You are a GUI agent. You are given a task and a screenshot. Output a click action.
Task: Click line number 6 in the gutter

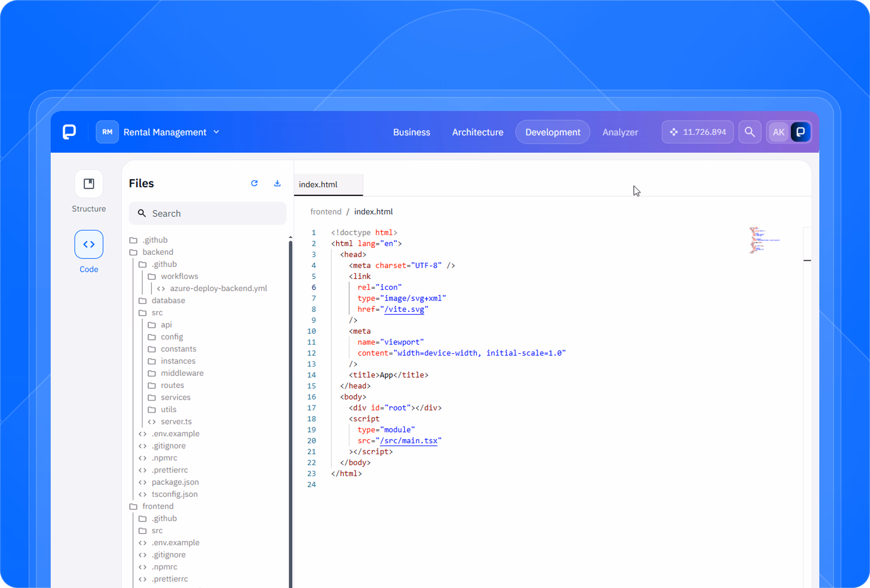click(x=314, y=287)
